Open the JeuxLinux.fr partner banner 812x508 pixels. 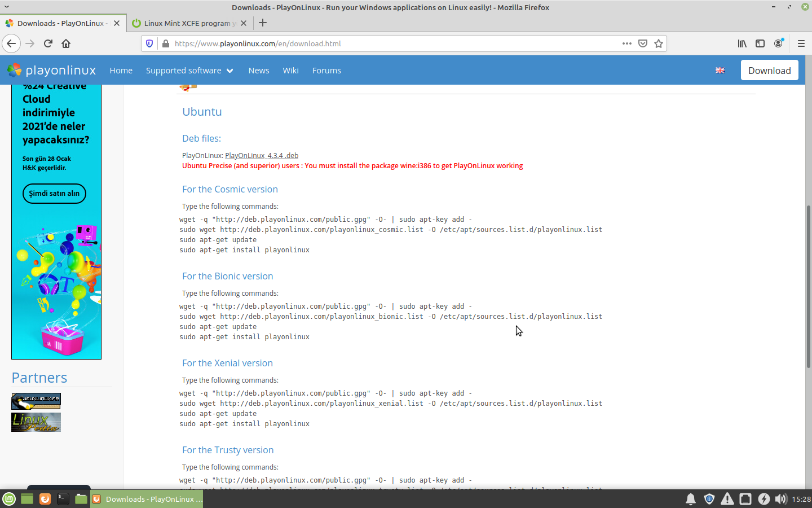[x=36, y=401]
